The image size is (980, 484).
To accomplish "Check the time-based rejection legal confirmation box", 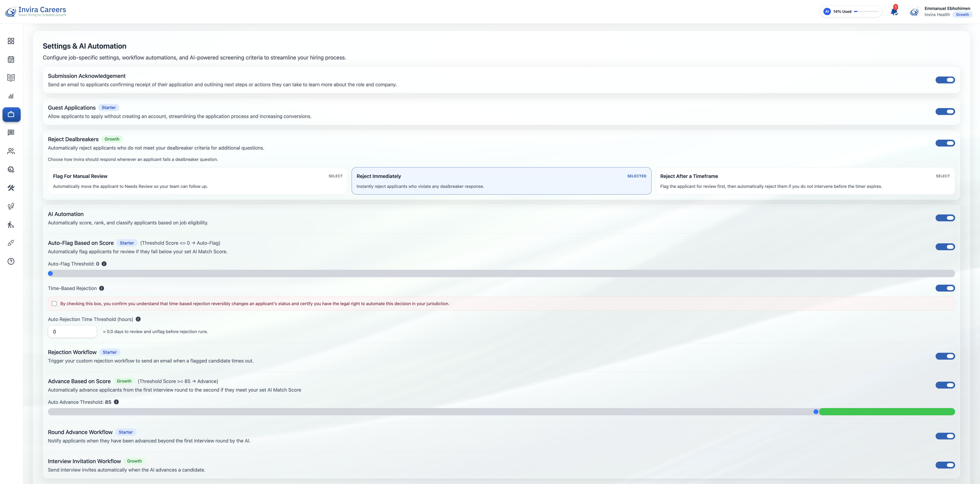I will point(54,303).
